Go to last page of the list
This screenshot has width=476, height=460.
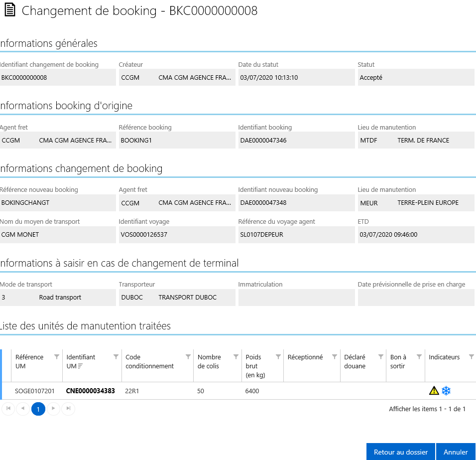tap(68, 409)
